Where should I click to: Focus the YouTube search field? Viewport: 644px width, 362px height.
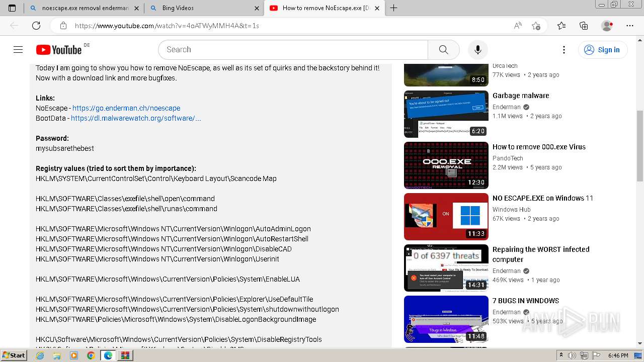293,50
